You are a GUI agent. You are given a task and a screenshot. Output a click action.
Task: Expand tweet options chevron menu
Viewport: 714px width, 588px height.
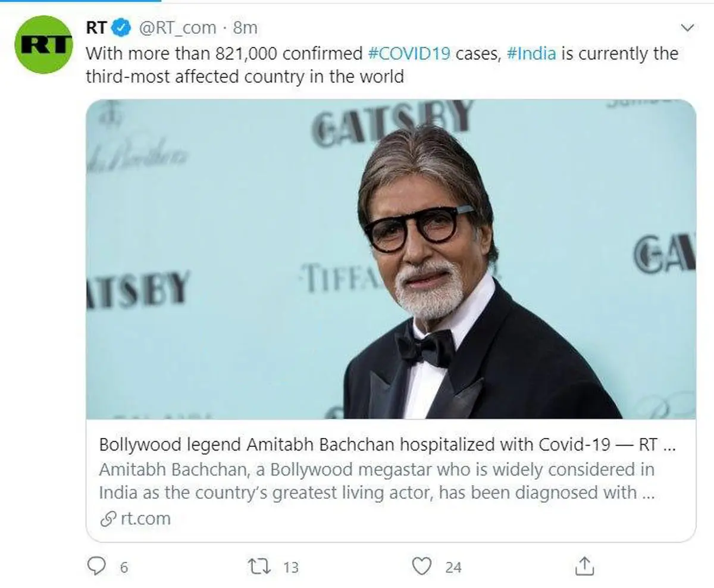[687, 27]
